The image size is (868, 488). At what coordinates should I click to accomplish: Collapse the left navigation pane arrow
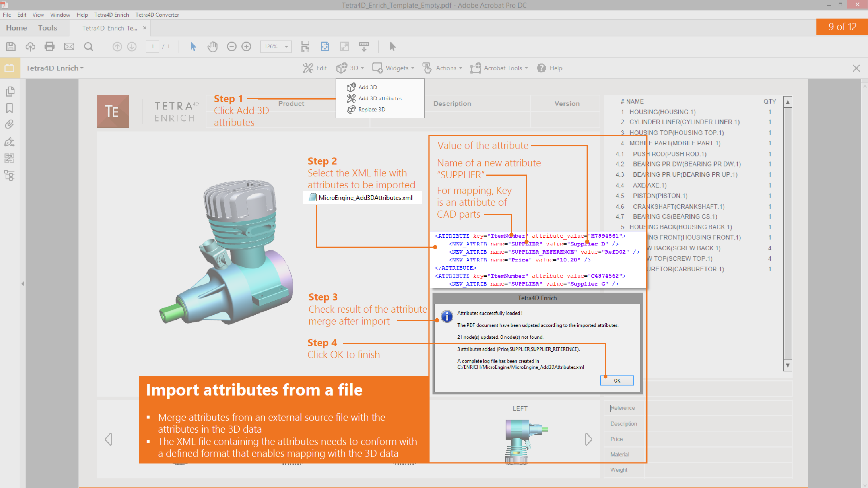coord(23,284)
